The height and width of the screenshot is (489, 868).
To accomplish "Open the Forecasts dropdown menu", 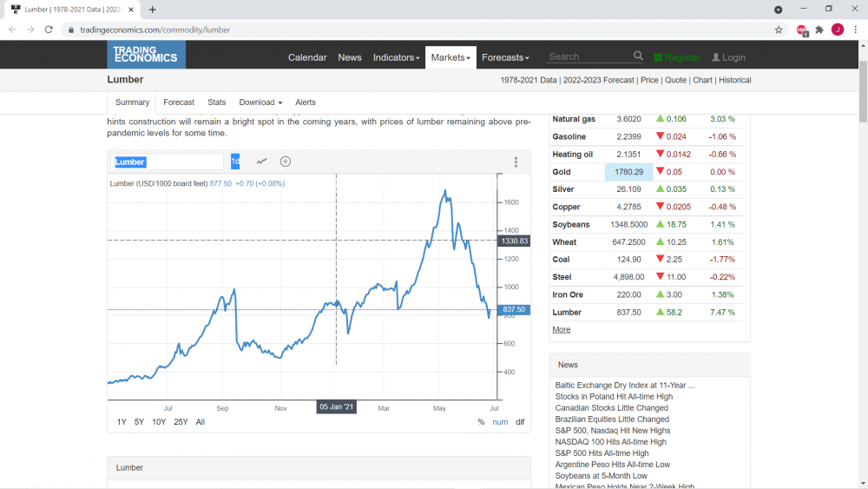I will [505, 57].
